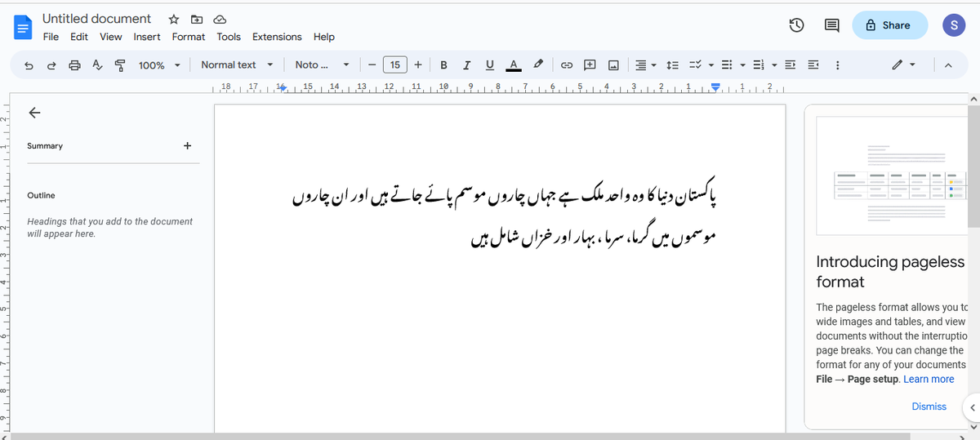Open the Extensions menu

[277, 37]
